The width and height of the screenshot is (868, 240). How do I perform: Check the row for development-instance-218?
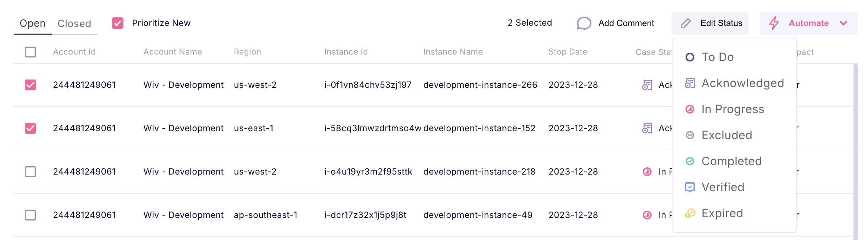coord(30,172)
